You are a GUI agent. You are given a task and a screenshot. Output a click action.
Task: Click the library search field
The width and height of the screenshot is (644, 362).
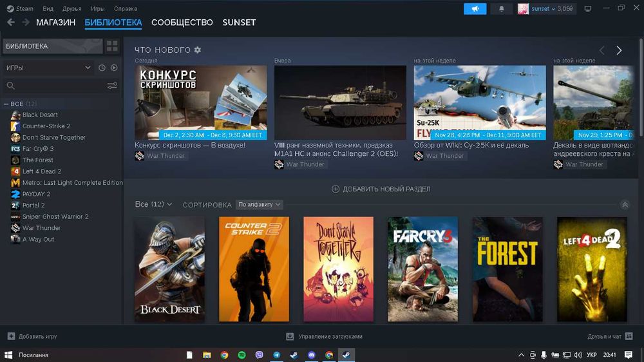[x=57, y=86]
